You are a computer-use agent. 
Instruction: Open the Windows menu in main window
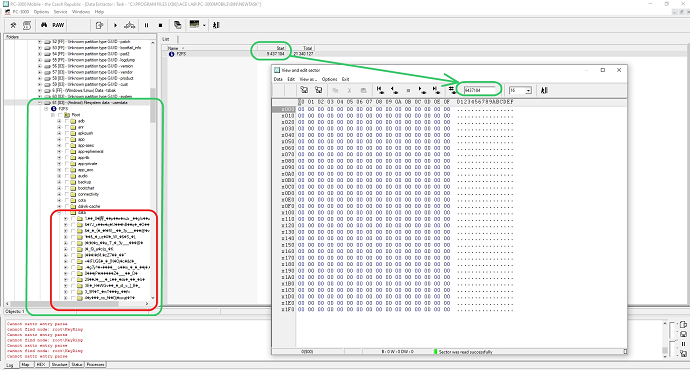81,12
